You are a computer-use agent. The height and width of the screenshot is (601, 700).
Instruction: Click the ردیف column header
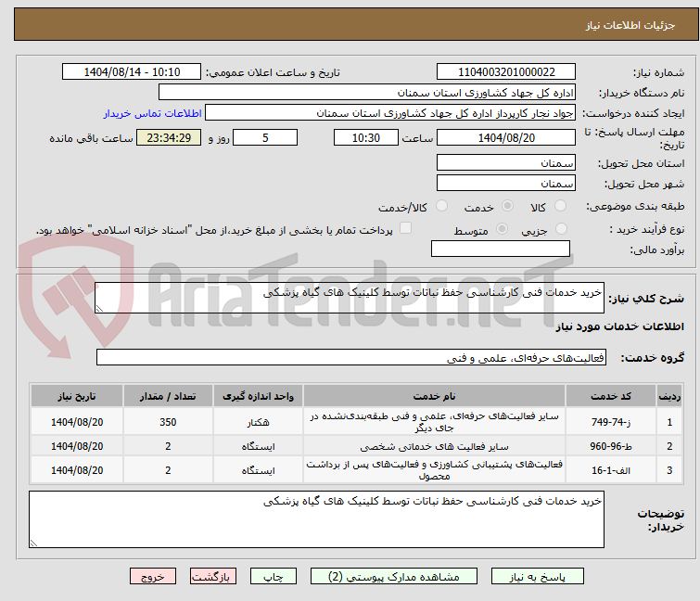point(669,397)
